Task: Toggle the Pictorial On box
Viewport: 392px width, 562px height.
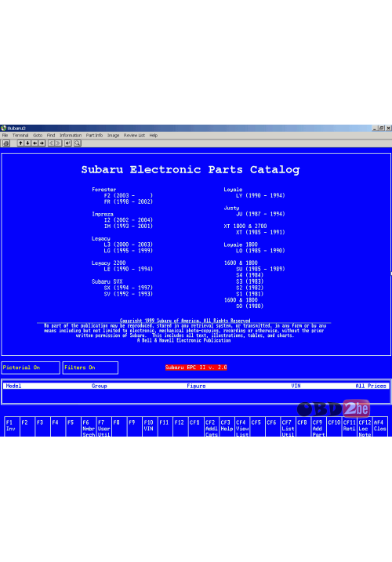Action: 31,368
